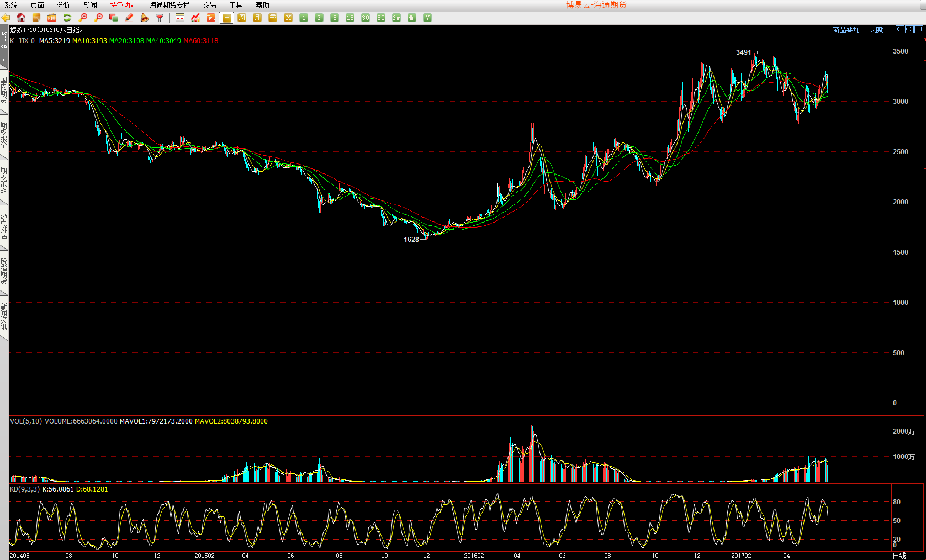Open the 国内期货 side tab

click(x=4, y=90)
